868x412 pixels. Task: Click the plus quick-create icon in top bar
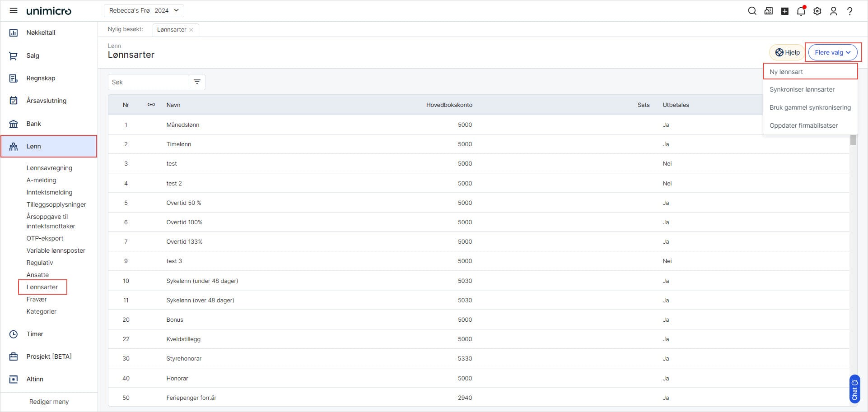784,11
